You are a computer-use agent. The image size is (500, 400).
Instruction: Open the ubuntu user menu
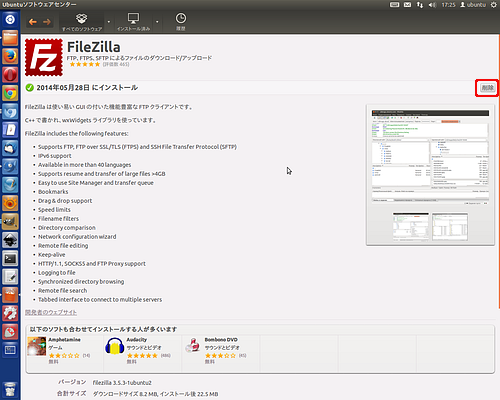coord(473,5)
